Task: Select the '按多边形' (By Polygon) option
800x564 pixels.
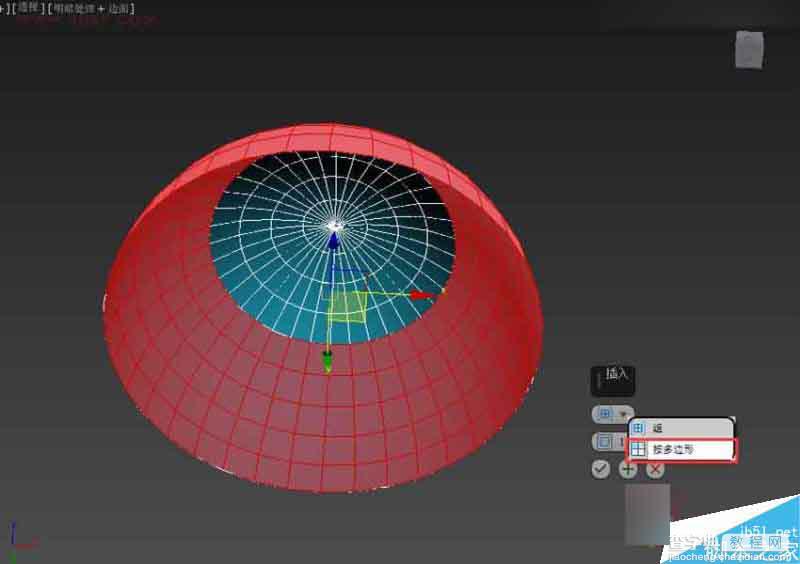Action: click(682, 450)
